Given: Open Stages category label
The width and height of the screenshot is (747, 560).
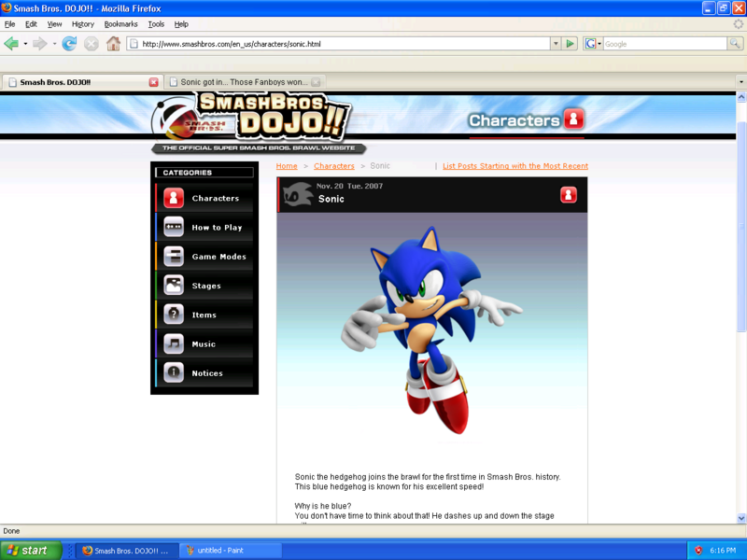Looking at the screenshot, I should [x=206, y=286].
